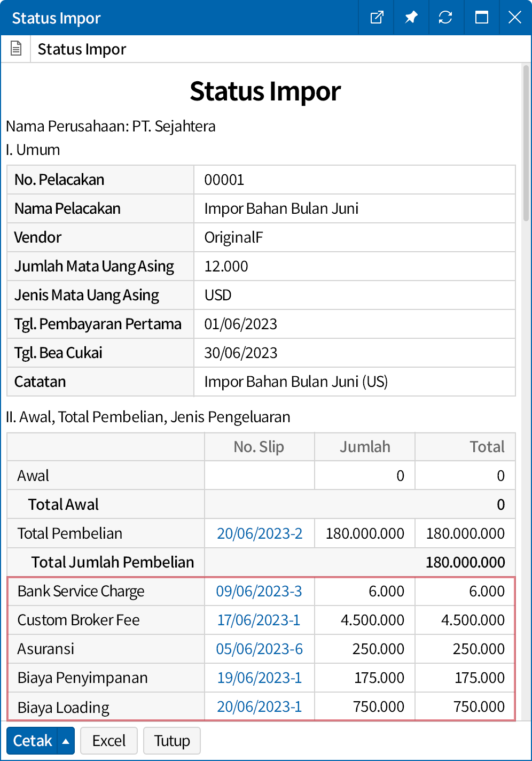This screenshot has width=532, height=761.
Task: Open Biaya Loading slip 20/06/2023-1
Action: click(259, 706)
